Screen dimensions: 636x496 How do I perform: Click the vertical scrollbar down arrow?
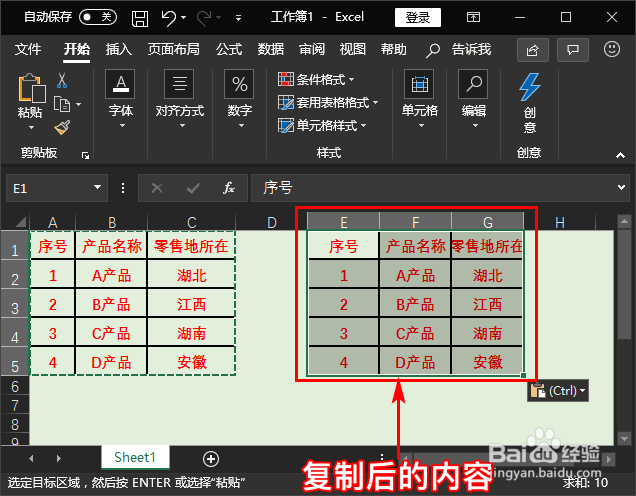click(x=624, y=438)
